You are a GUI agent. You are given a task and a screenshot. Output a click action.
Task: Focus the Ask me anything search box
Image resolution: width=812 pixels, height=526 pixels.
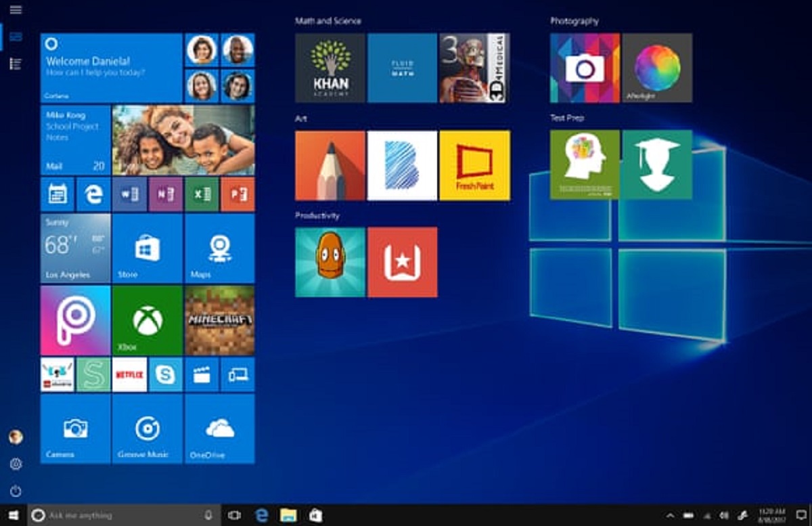point(123,515)
